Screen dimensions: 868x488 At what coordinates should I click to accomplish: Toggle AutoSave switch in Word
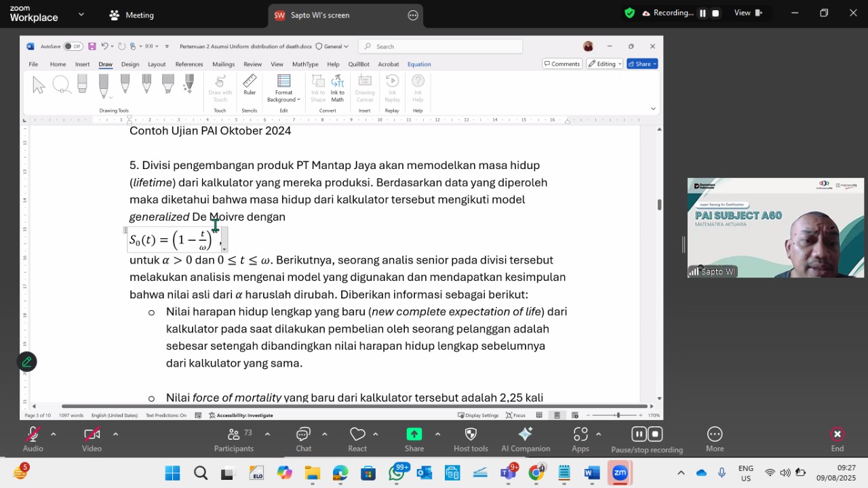(73, 46)
